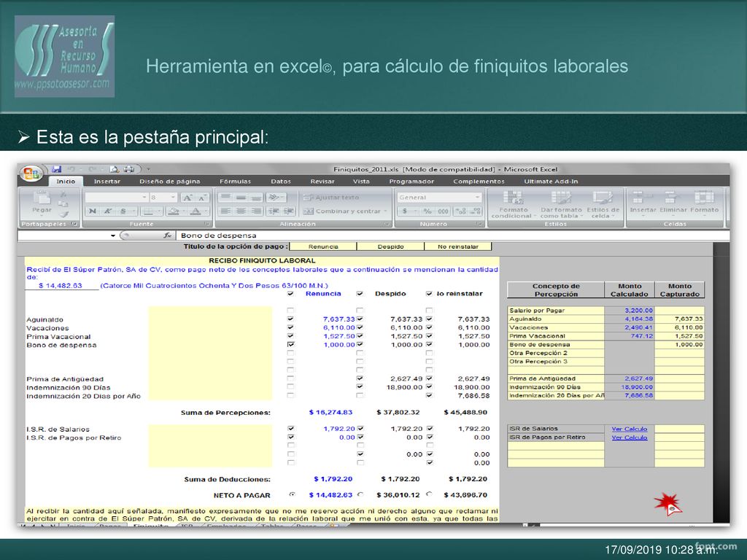Open the Datos ribbon tab

pyautogui.click(x=281, y=182)
